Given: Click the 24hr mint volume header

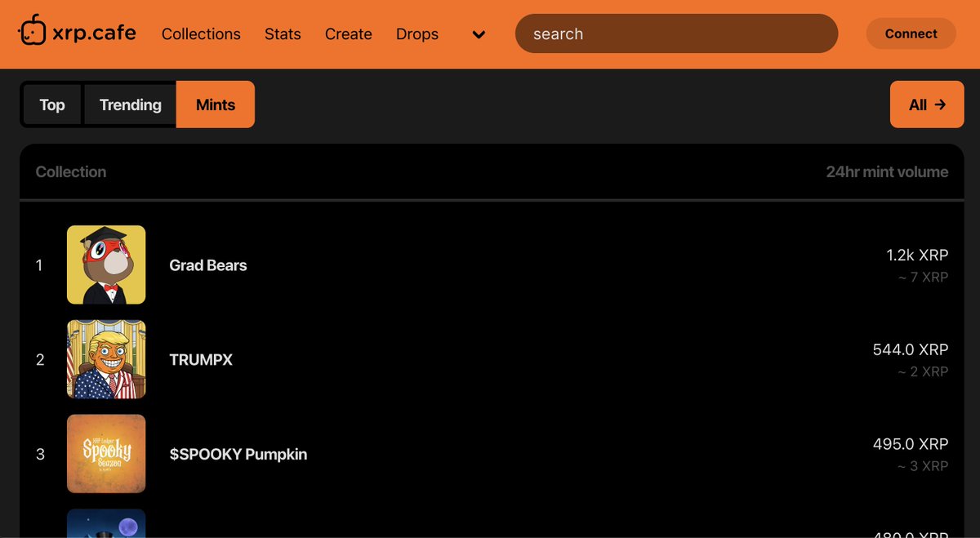Looking at the screenshot, I should tap(887, 172).
